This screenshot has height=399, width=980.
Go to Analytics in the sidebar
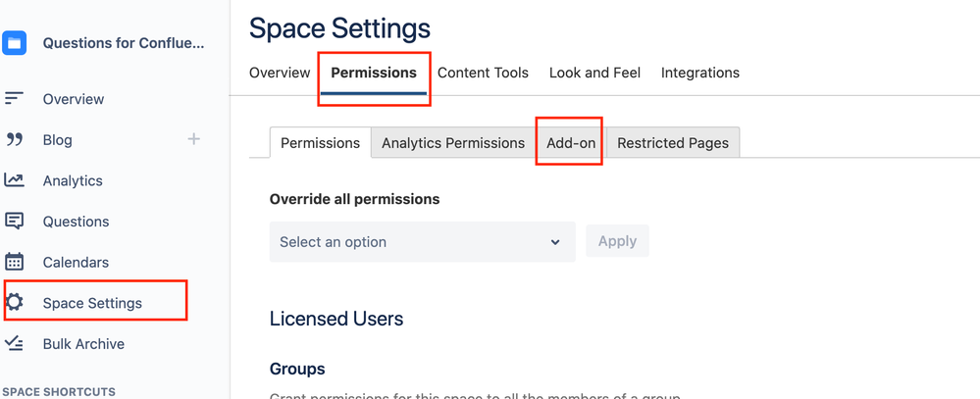[73, 180]
